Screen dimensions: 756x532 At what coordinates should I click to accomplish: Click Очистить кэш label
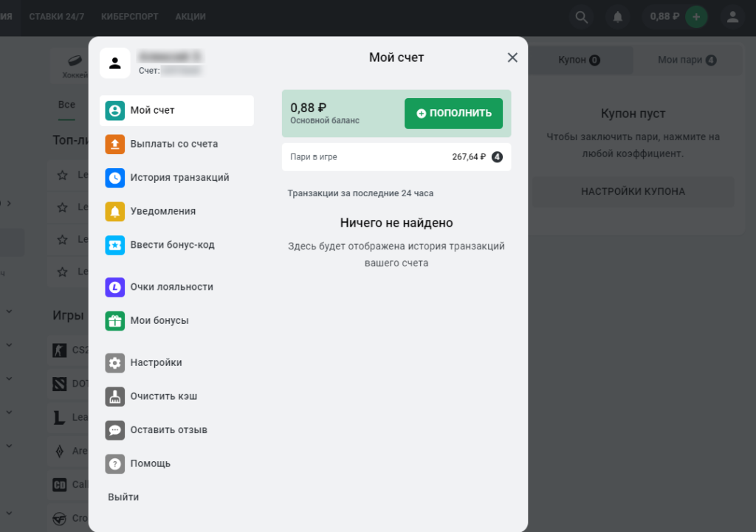click(x=164, y=396)
